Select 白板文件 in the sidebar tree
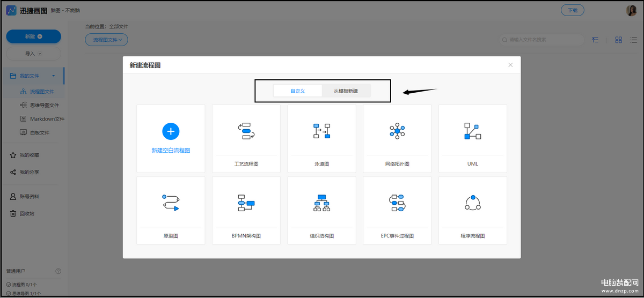This screenshot has height=298, width=644. 35,132
